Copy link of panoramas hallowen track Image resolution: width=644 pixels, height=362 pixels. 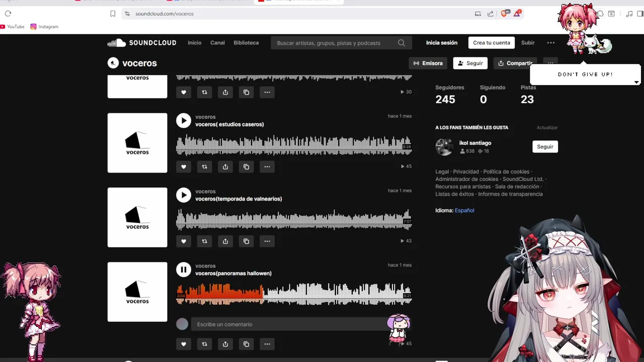[x=246, y=344]
